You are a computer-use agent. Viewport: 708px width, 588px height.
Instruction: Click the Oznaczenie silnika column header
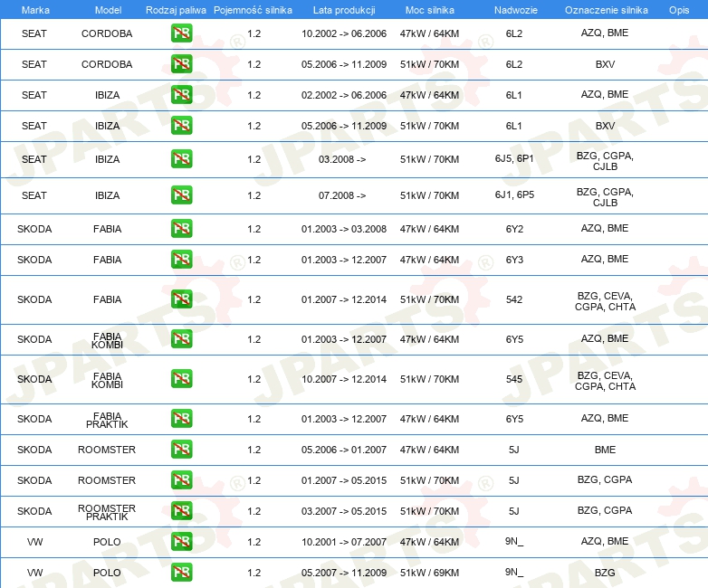606,10
